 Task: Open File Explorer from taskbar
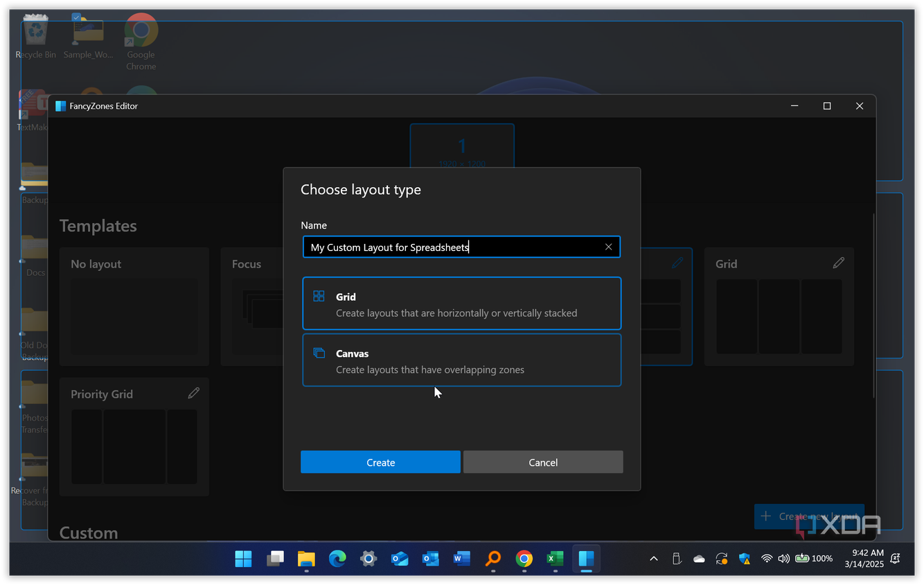[x=306, y=559]
